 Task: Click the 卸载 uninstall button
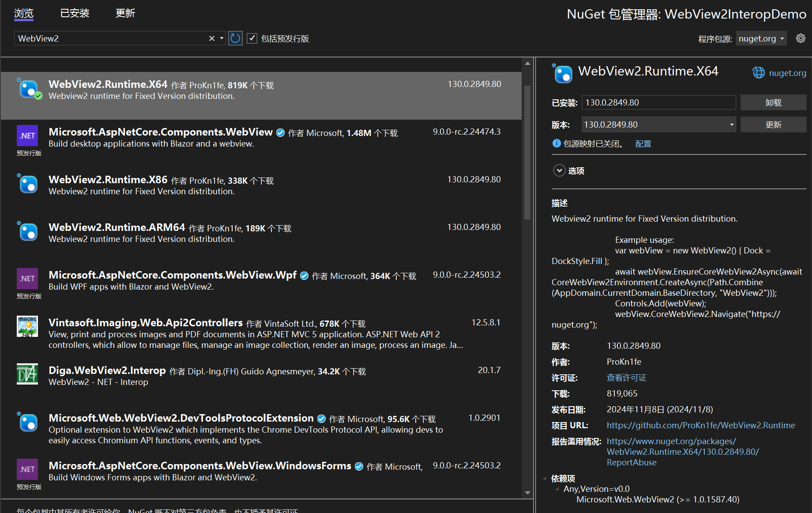(x=773, y=102)
